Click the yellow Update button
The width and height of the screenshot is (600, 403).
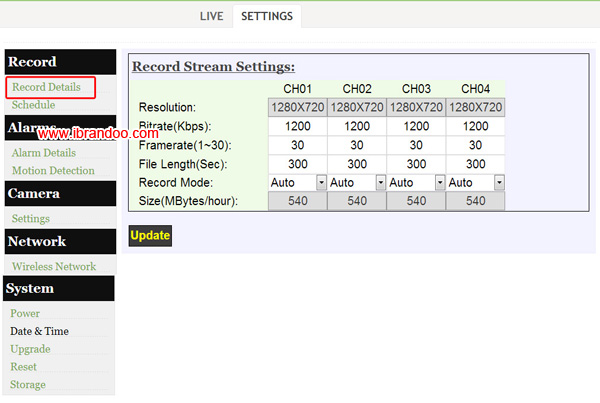point(150,236)
